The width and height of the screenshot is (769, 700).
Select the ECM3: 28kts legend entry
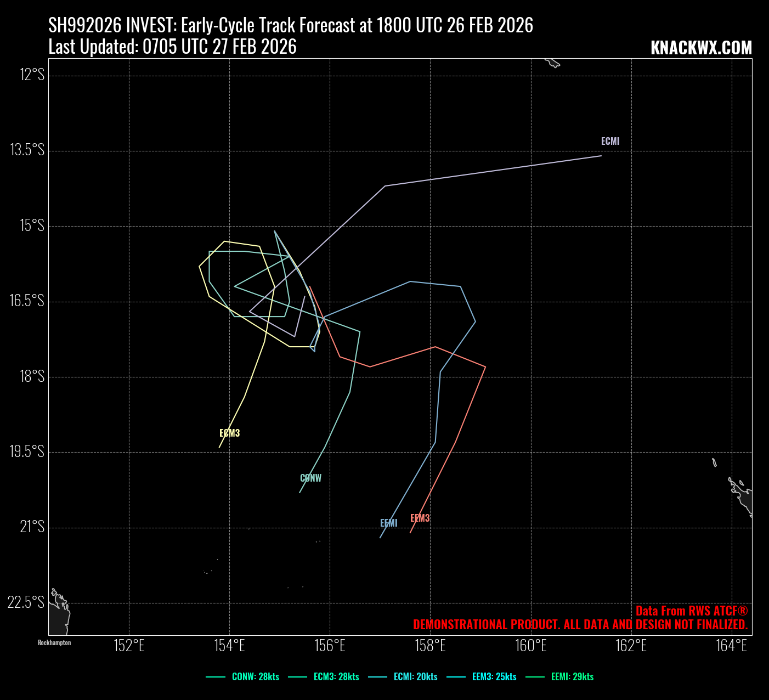(336, 677)
